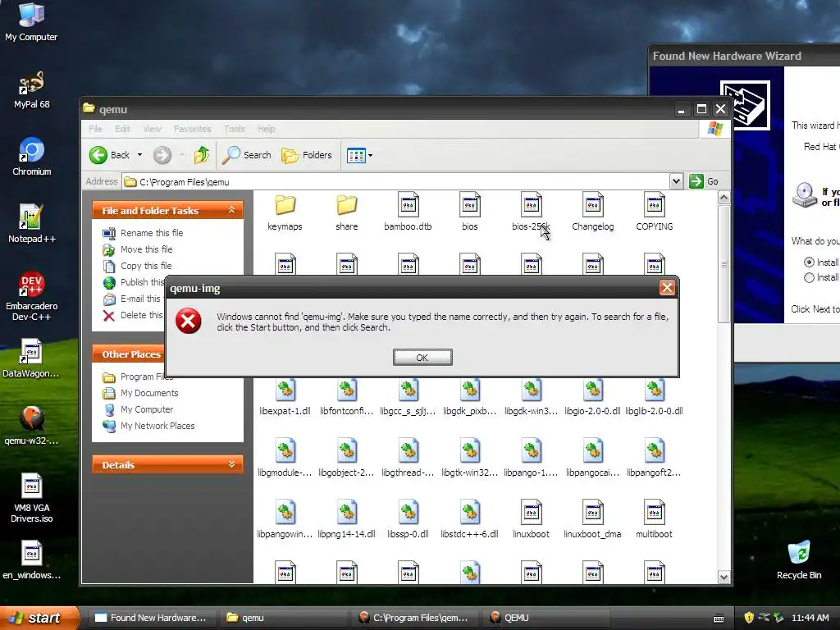Open the Help menu
Viewport: 840px width, 630px height.
coord(267,129)
